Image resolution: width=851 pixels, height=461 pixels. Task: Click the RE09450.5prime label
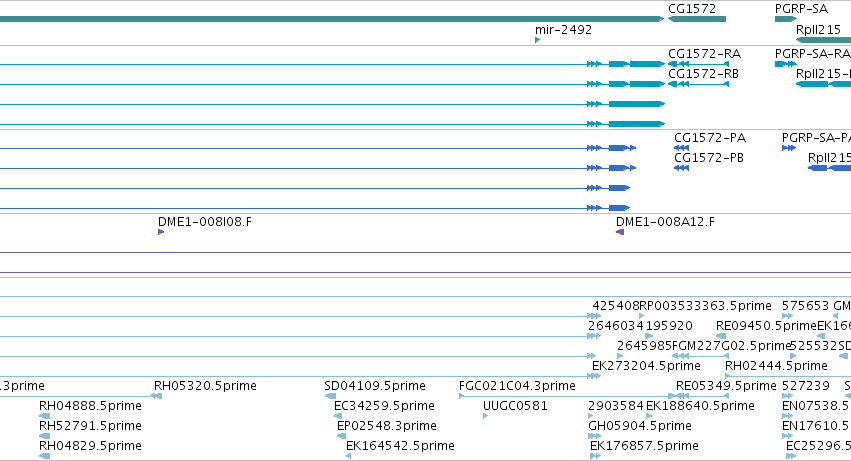766,326
